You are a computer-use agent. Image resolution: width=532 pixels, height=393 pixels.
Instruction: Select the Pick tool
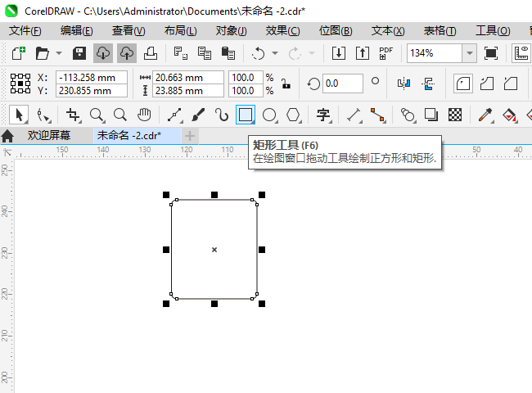pyautogui.click(x=19, y=115)
